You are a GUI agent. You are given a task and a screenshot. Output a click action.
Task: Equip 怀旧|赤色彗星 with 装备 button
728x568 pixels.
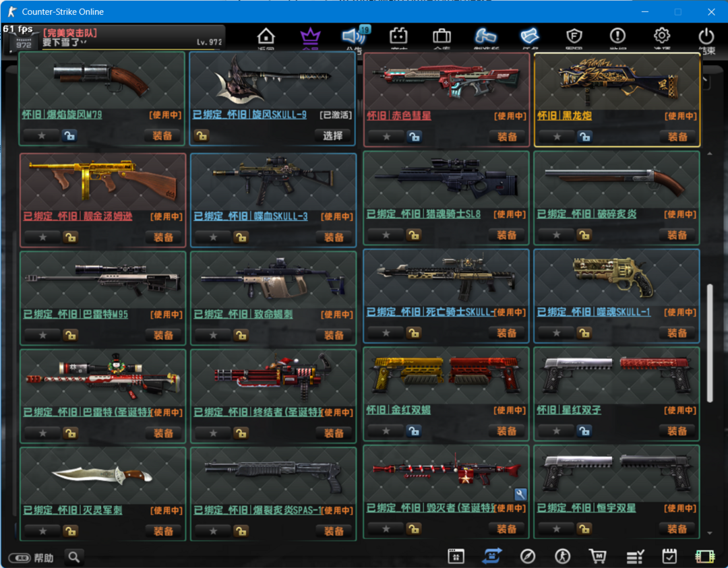click(507, 137)
